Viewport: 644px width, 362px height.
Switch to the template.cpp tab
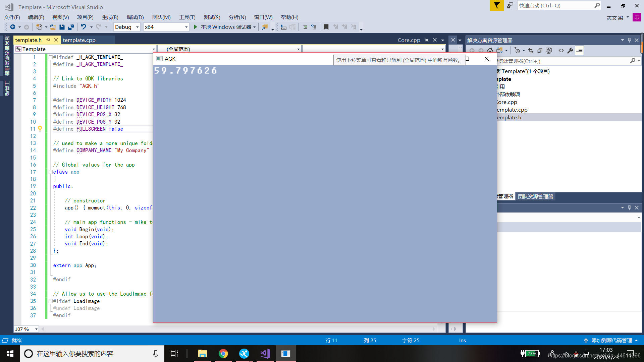79,40
